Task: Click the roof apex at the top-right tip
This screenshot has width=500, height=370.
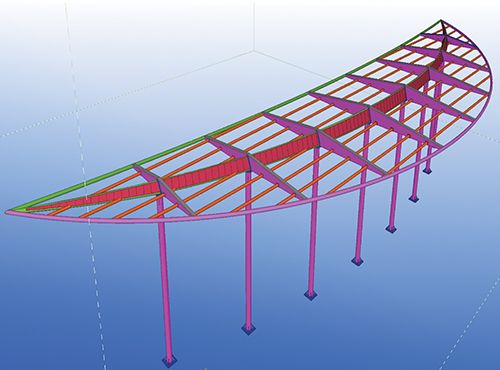Action: coord(441,21)
